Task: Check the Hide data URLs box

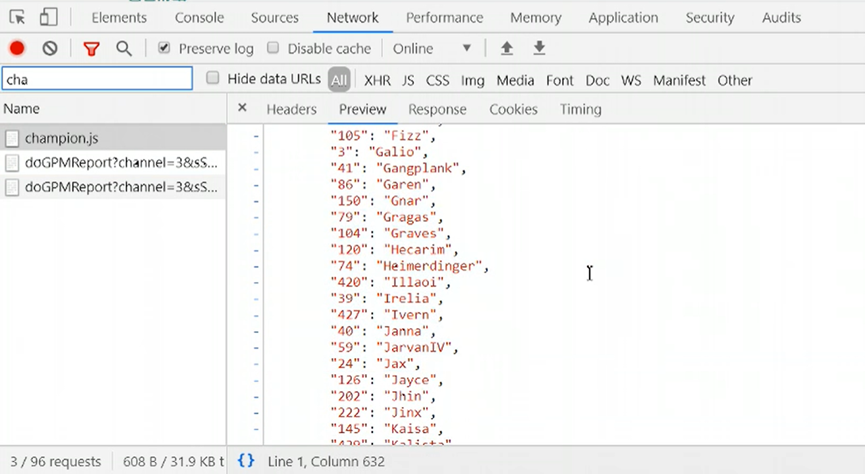Action: [x=213, y=79]
